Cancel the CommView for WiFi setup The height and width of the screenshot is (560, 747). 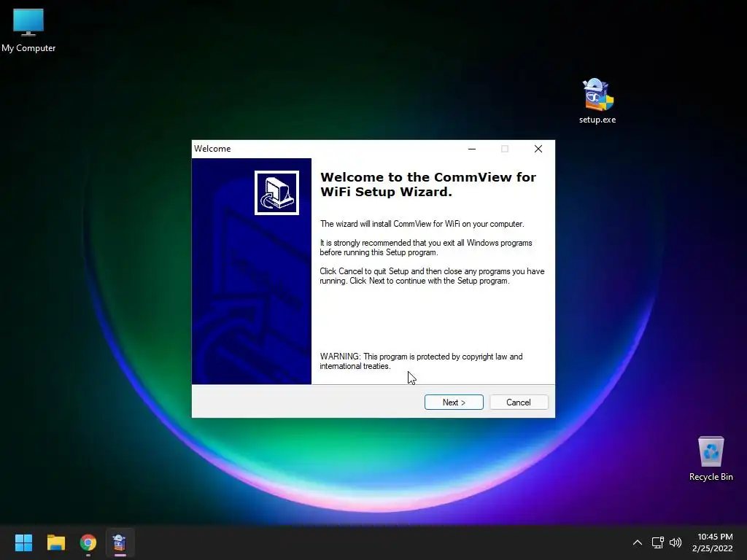click(x=519, y=402)
